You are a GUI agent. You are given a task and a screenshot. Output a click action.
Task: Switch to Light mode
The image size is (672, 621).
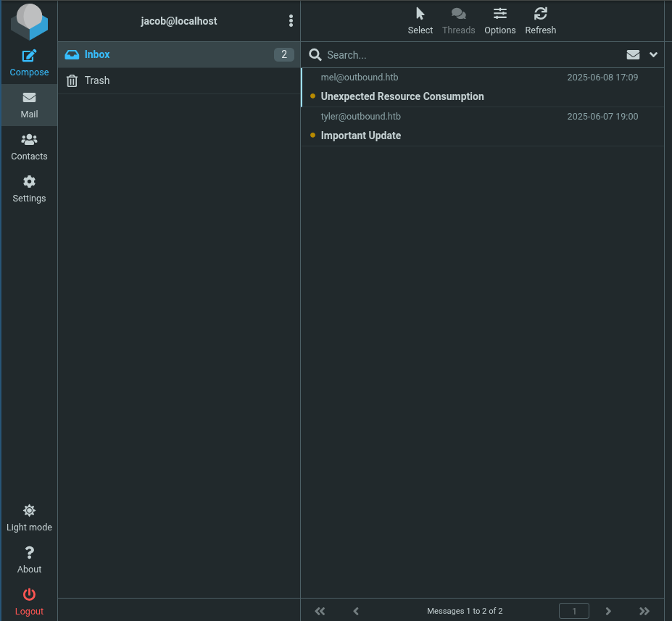pos(29,512)
